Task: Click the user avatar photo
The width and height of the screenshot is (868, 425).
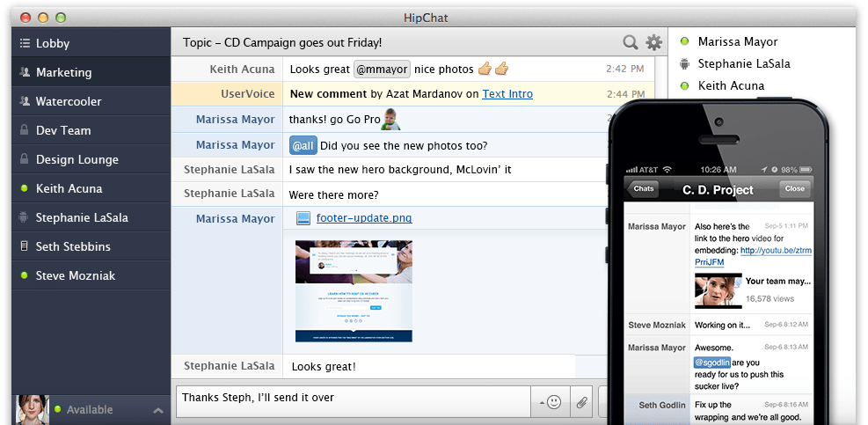Action: click(x=33, y=410)
